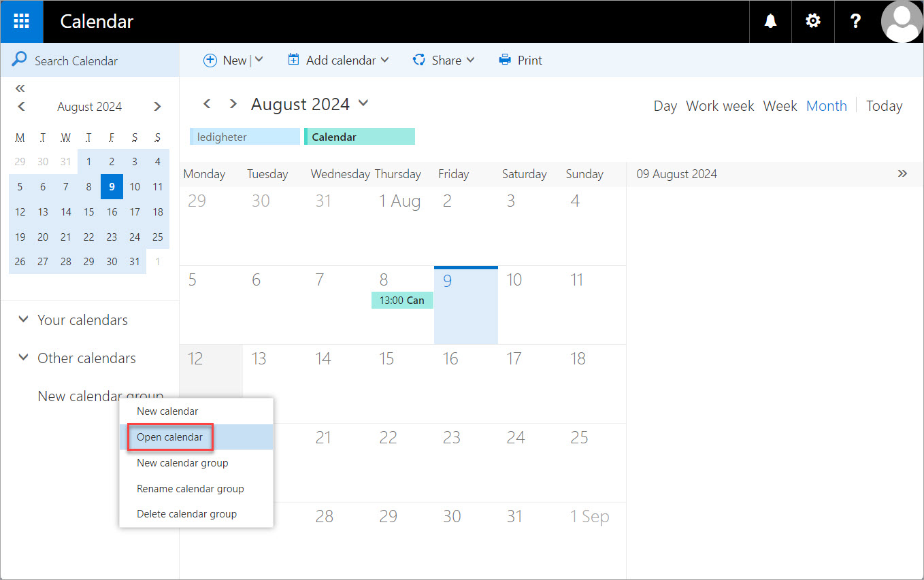Image resolution: width=924 pixels, height=580 pixels.
Task: Switch to Work week view
Action: [720, 106]
